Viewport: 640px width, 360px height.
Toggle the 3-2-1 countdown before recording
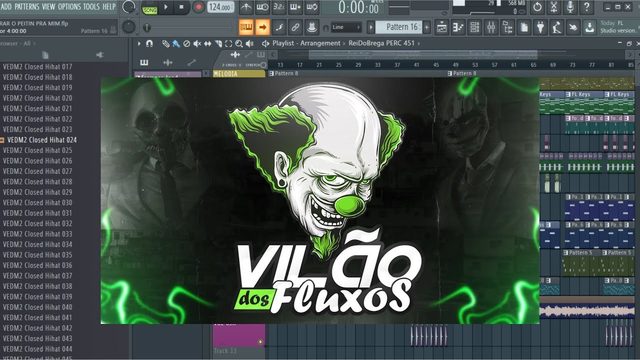(x=279, y=7)
